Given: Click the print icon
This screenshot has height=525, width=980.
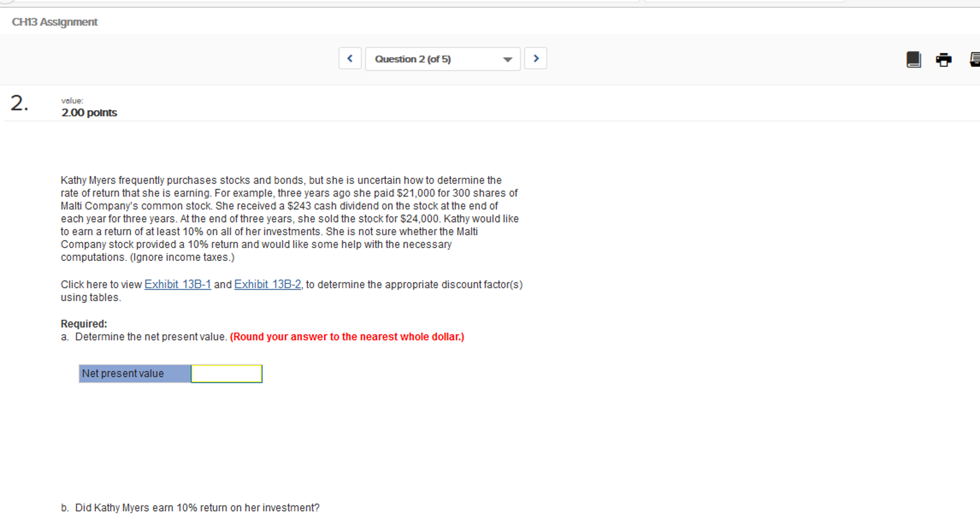Looking at the screenshot, I should click(x=943, y=59).
